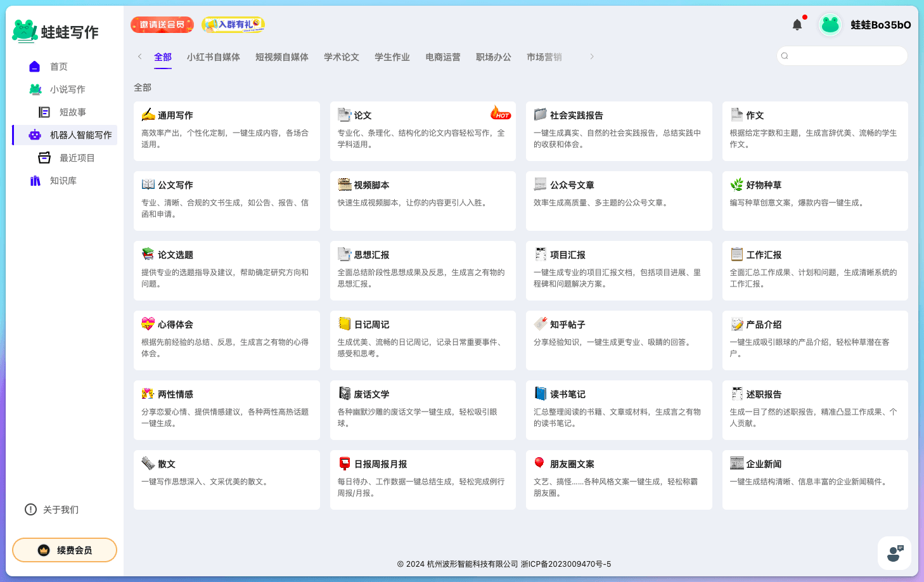Viewport: 924px width, 582px height.
Task: Click the 关于我们 info icon
Action: [x=30, y=510]
